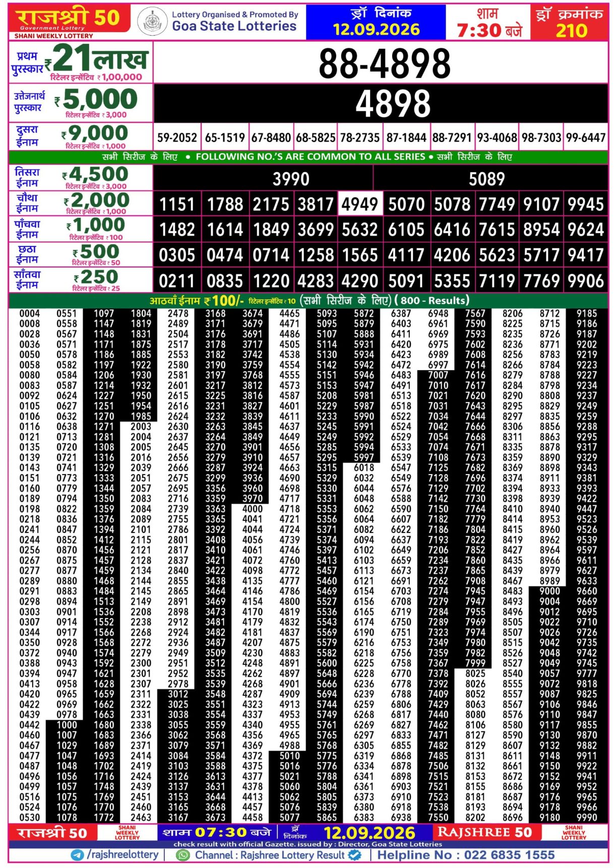Click the Goa State Lotteries emblem icon
This screenshot has width=614, height=868.
(x=152, y=22)
